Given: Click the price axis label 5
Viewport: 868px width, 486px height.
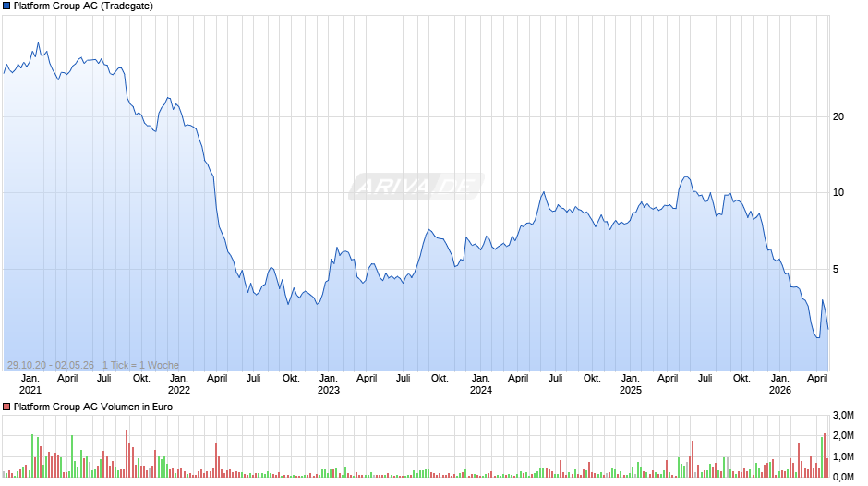Looking at the screenshot, I should (x=836, y=269).
